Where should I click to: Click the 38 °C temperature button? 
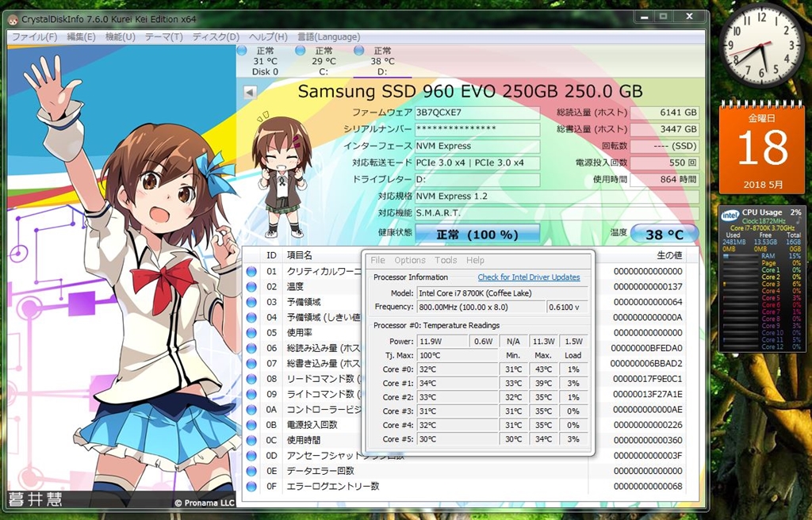665,235
